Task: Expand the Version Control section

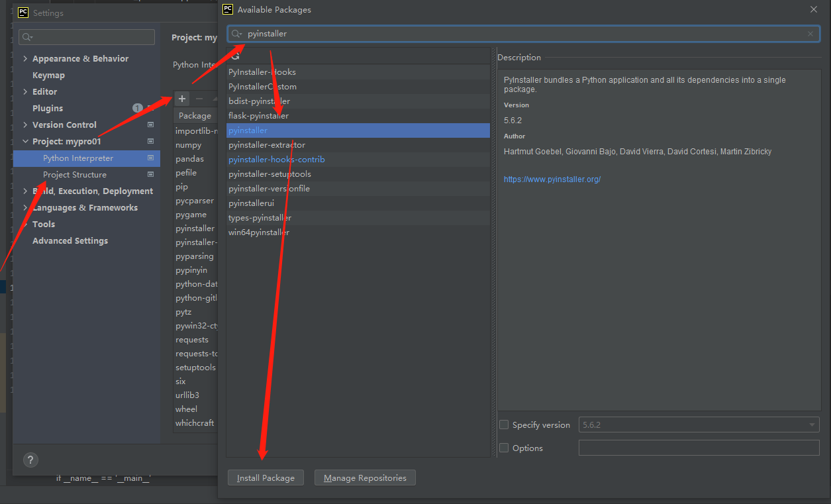Action: (x=25, y=125)
